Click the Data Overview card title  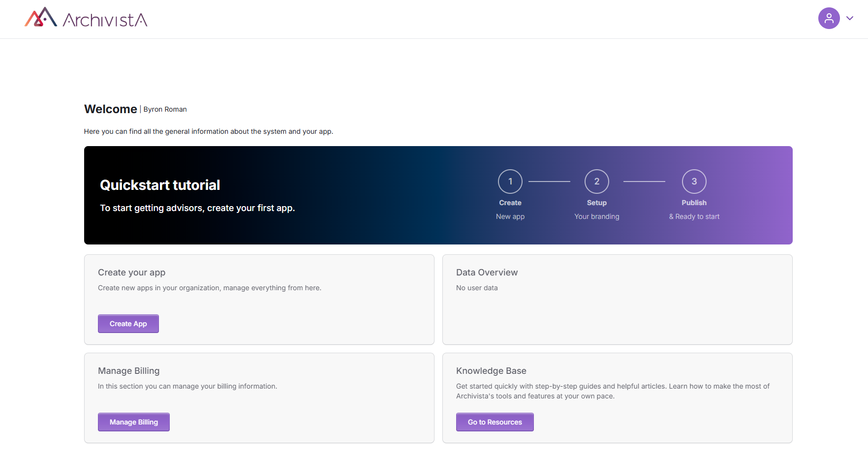click(x=487, y=273)
